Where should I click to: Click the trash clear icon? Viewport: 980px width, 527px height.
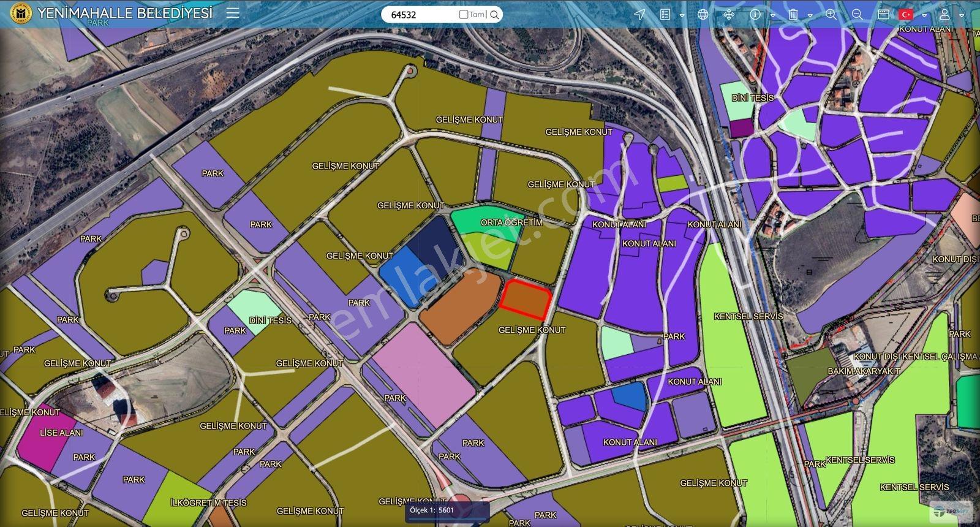tap(793, 14)
